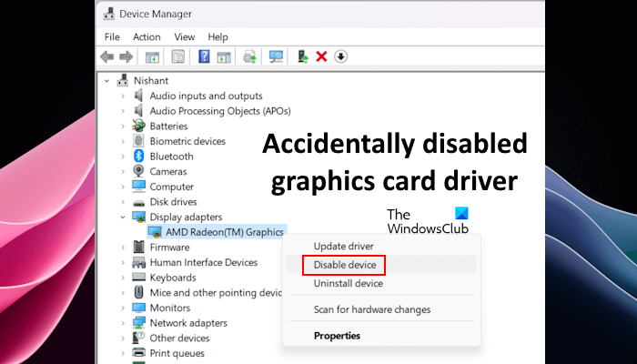Select the Batteries label
The height and width of the screenshot is (364, 637).
[x=168, y=126]
